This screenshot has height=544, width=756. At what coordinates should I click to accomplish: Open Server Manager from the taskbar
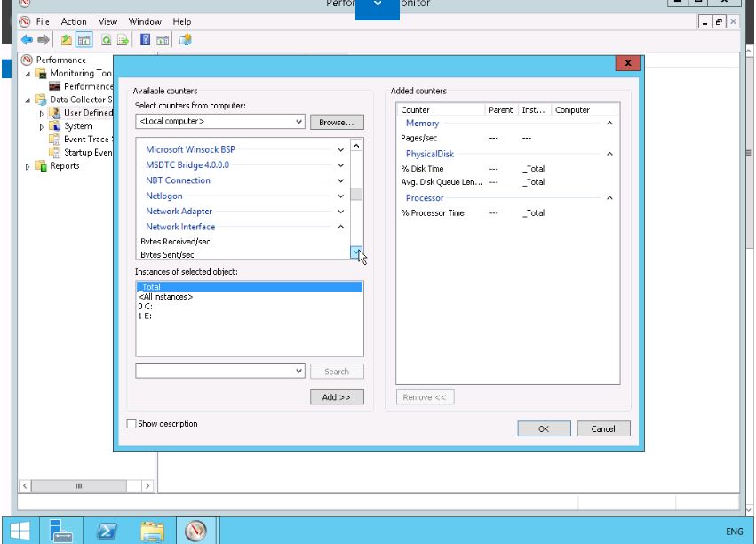pos(61,531)
